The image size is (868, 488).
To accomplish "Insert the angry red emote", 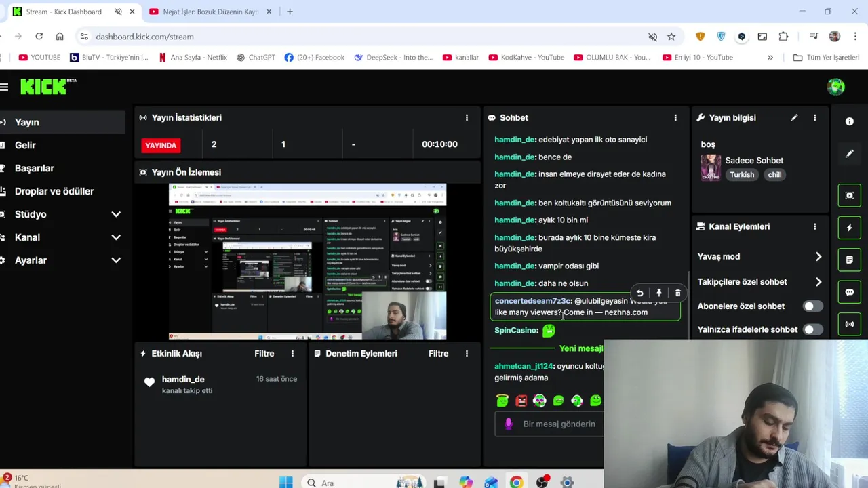I will coord(521,401).
